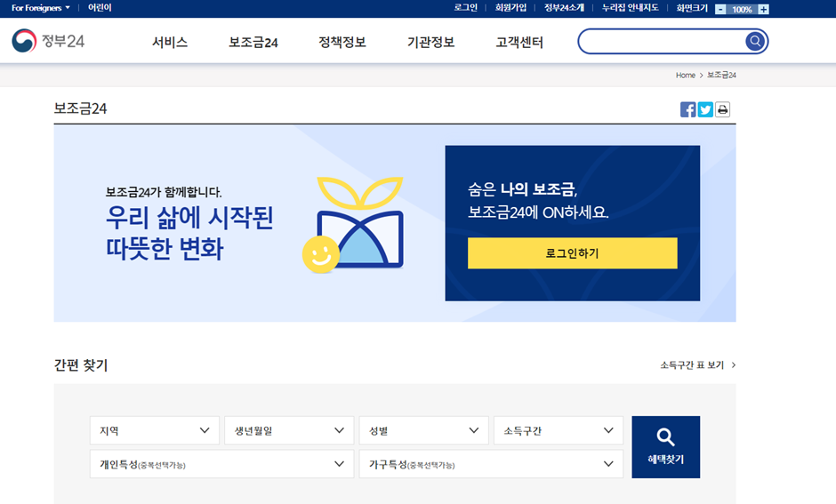This screenshot has height=504, width=836.
Task: Click the Home breadcrumb link
Action: [x=686, y=76]
